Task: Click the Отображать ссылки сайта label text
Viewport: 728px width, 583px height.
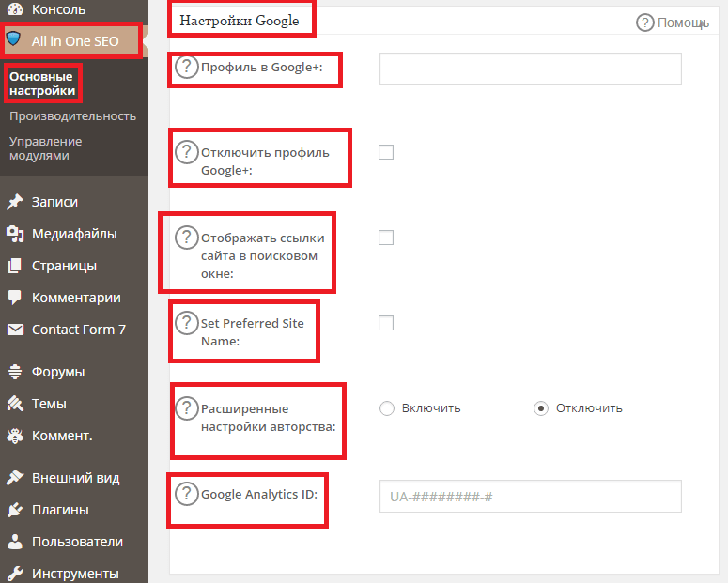Action: 262,255
